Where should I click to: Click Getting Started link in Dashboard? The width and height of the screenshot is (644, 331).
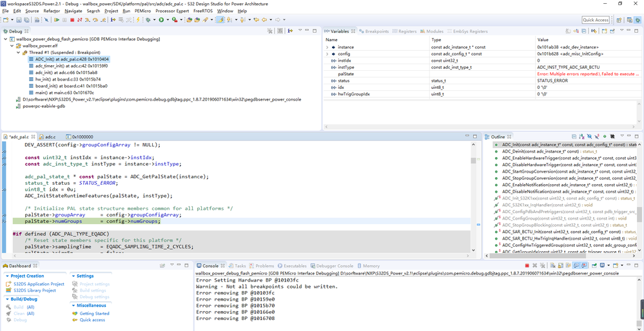[x=94, y=314]
